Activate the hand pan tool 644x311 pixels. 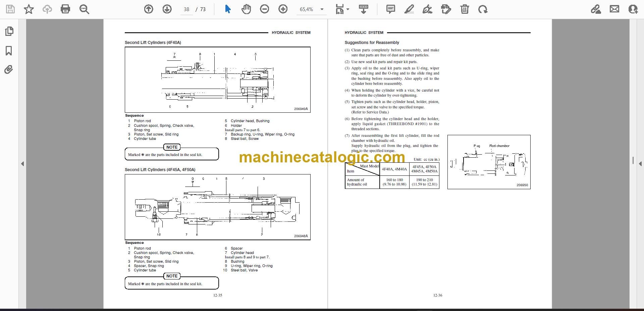click(246, 9)
